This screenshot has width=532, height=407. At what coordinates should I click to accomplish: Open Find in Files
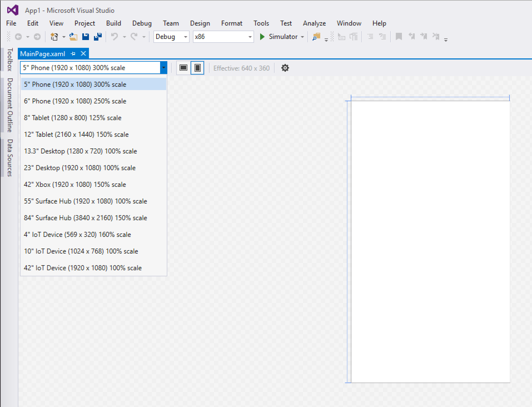coord(316,36)
